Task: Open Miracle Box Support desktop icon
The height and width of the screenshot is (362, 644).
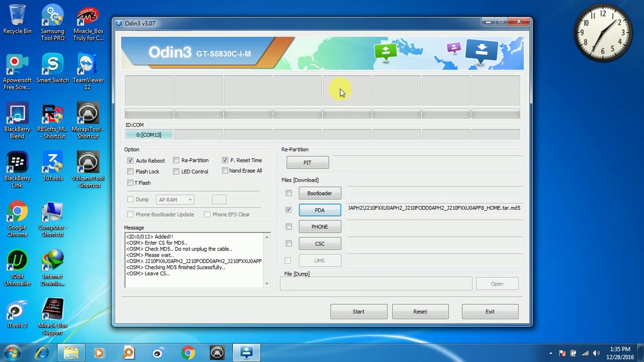Action: [52, 317]
